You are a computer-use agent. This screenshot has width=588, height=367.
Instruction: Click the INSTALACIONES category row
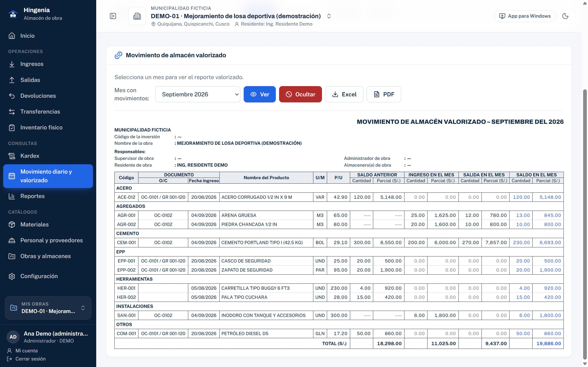coord(339,306)
